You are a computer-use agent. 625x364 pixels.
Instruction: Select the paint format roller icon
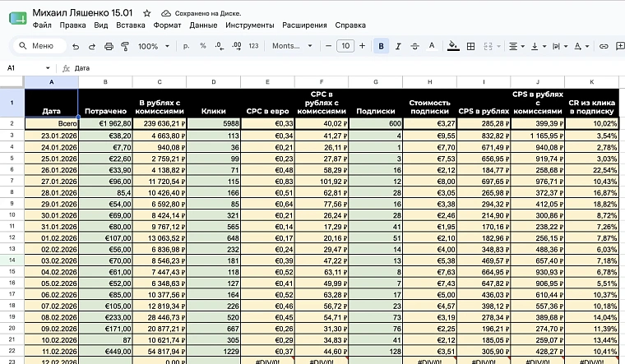[125, 46]
